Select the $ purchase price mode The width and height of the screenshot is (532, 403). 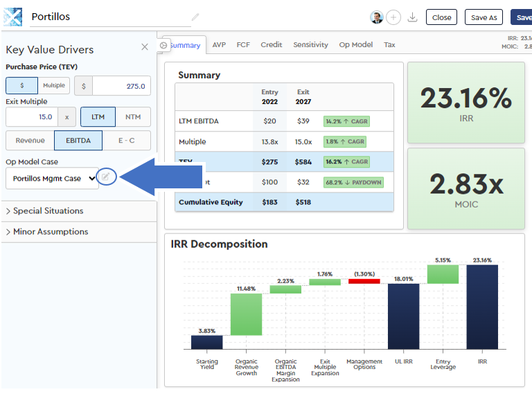click(21, 85)
